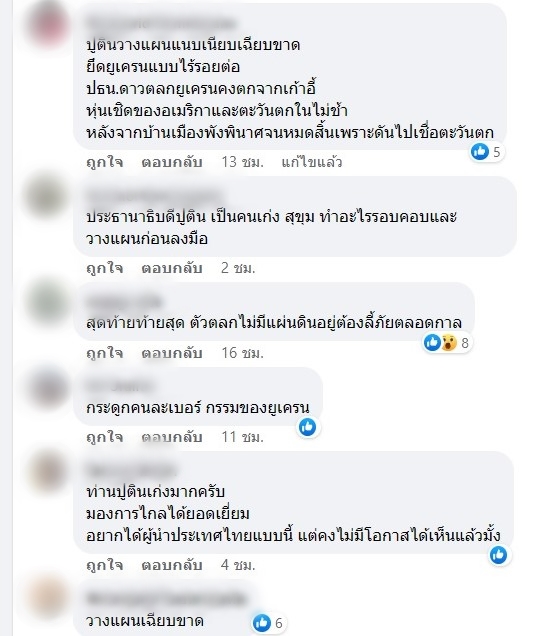Click like icon on the ท่านปูตินเก่งมากครับ comment
Image resolution: width=554 pixels, height=636 pixels.
pos(498,555)
